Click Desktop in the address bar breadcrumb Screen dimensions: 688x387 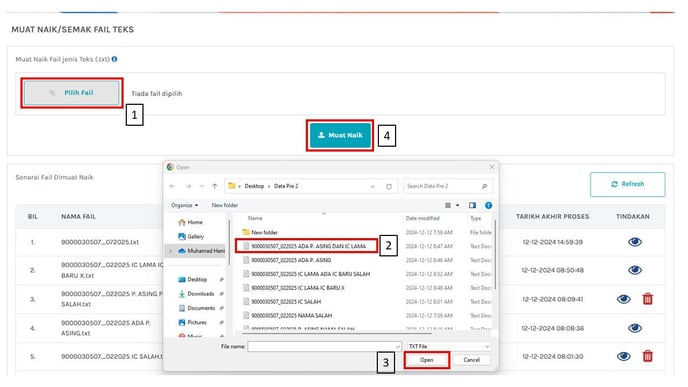pyautogui.click(x=254, y=186)
